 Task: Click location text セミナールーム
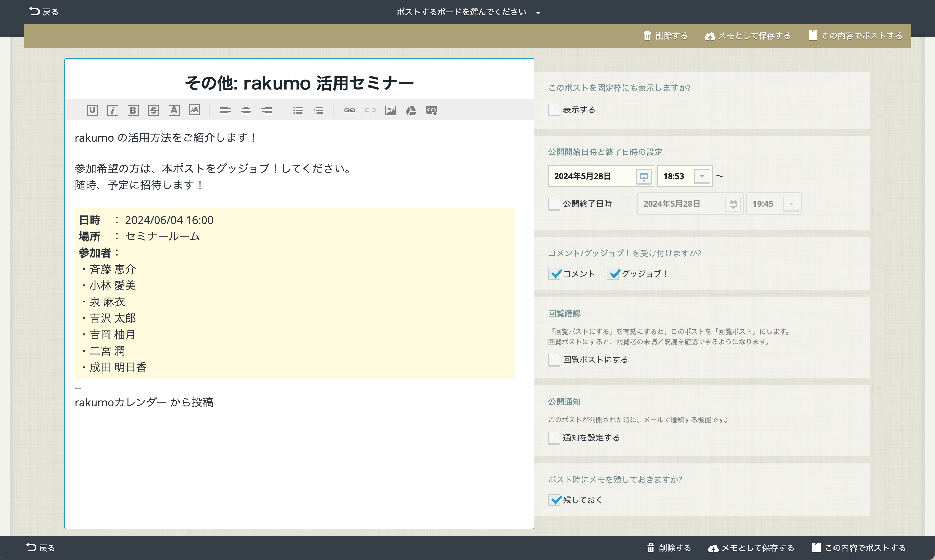point(162,236)
